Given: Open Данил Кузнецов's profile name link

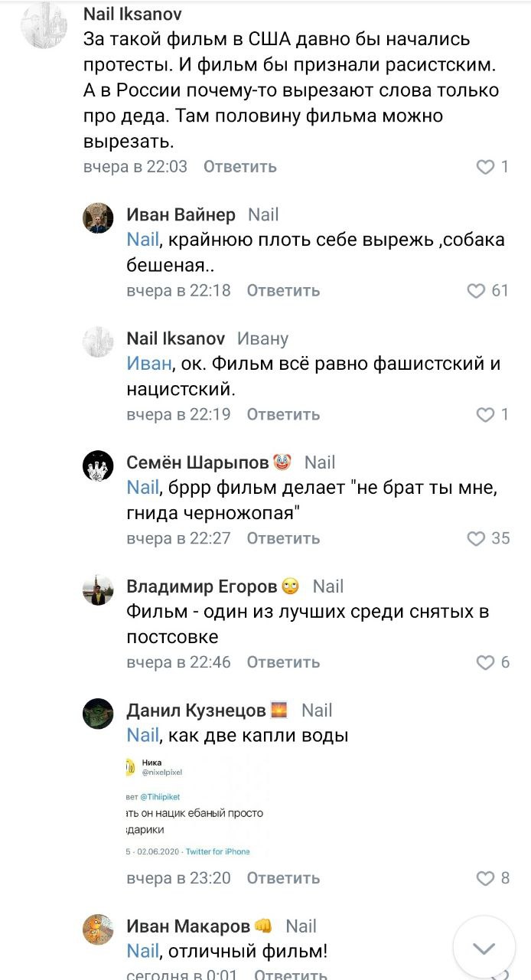Looking at the screenshot, I should tap(196, 710).
